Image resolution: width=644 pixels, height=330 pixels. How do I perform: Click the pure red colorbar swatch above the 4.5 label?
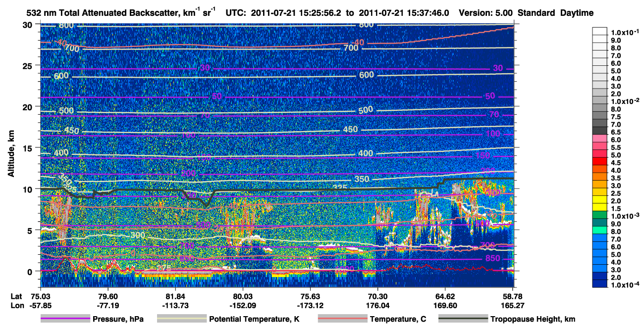[599, 160]
